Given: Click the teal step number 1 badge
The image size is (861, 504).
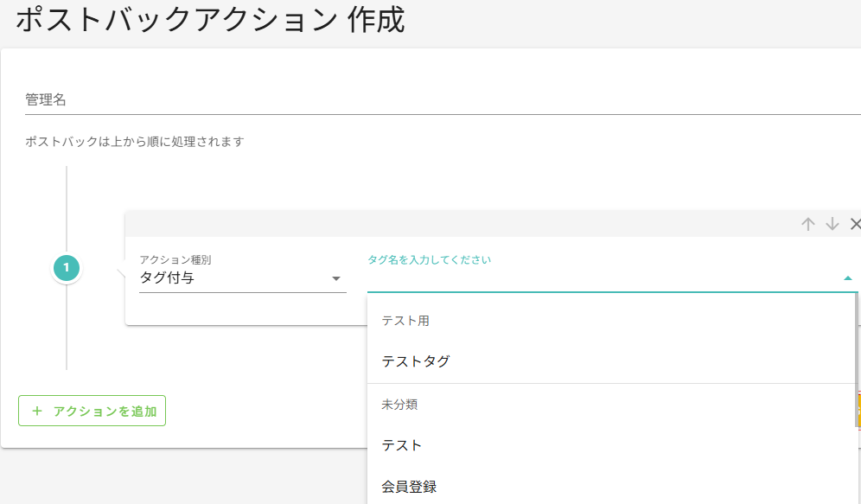Looking at the screenshot, I should [x=66, y=268].
